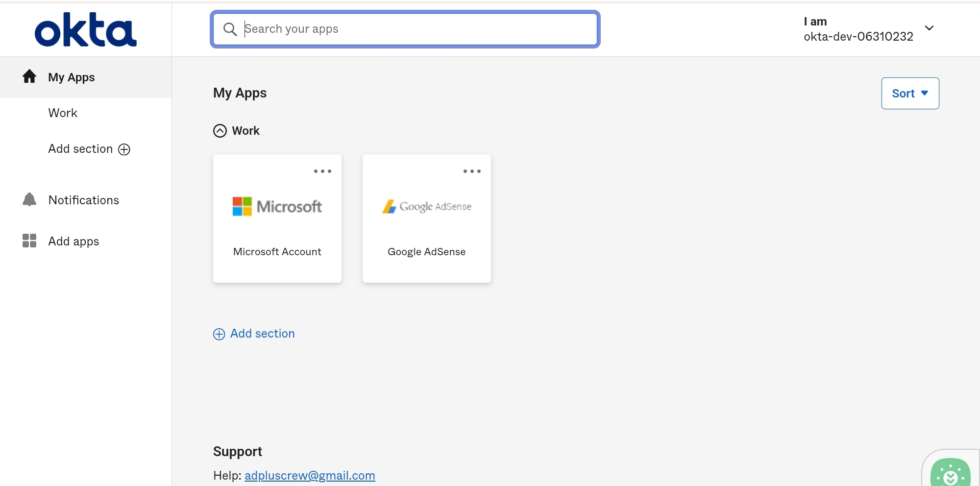Screen dimensions: 980x486
Task: Click the adpluscrew@gmail.com help link
Action: 310,475
